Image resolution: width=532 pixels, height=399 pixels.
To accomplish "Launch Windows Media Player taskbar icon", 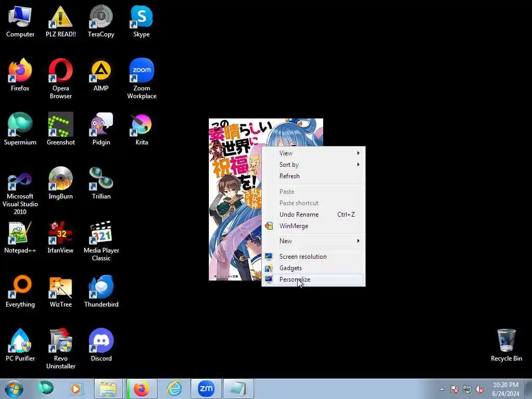I will tap(77, 389).
